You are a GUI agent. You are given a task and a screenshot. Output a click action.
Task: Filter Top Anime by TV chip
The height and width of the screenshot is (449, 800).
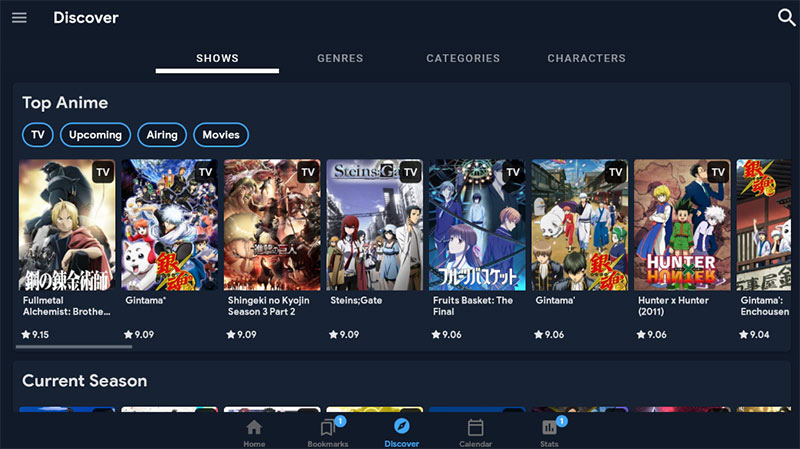click(x=38, y=135)
